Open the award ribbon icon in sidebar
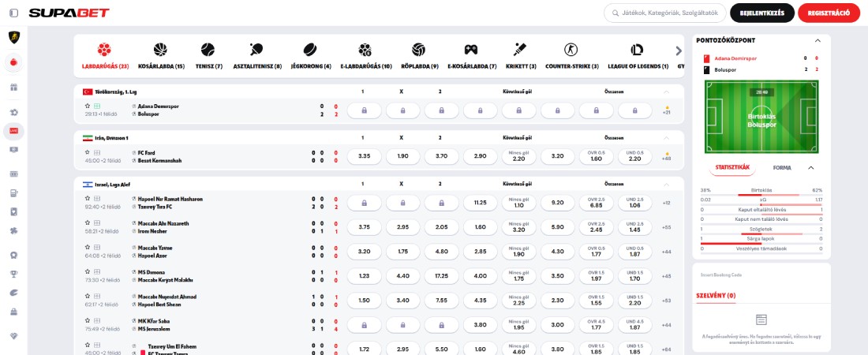Image resolution: width=868 pixels, height=355 pixels. [14, 256]
